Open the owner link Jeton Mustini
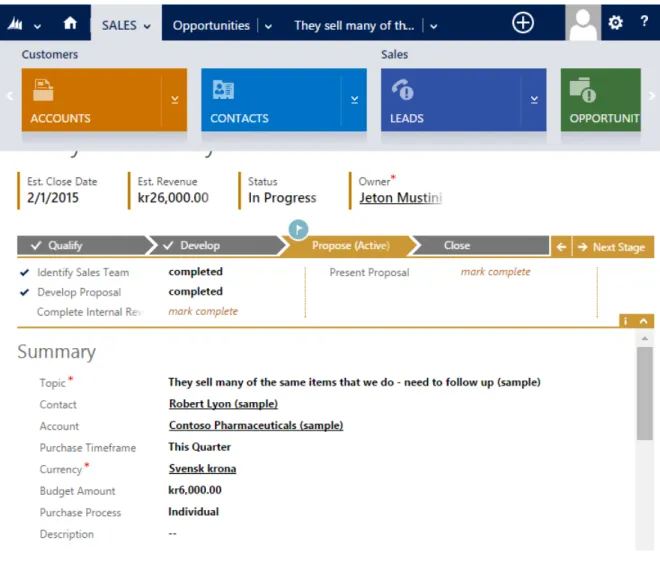This screenshot has width=660, height=564. tap(400, 198)
